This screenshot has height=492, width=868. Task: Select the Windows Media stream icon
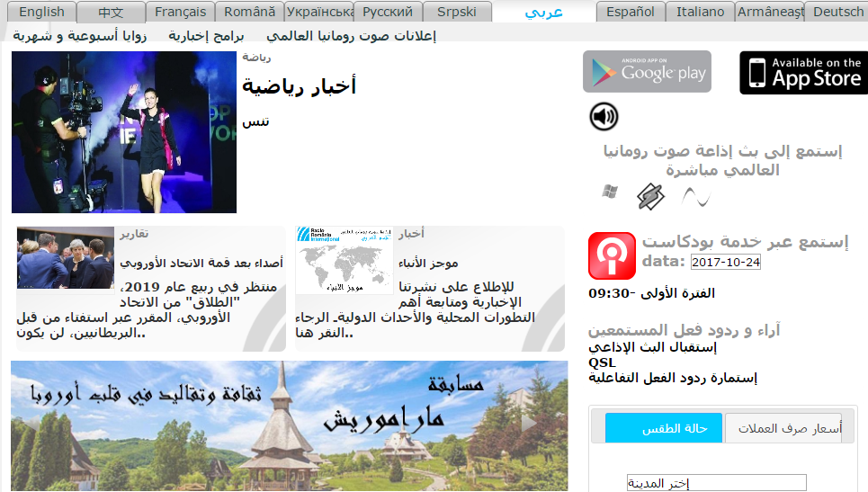[610, 192]
